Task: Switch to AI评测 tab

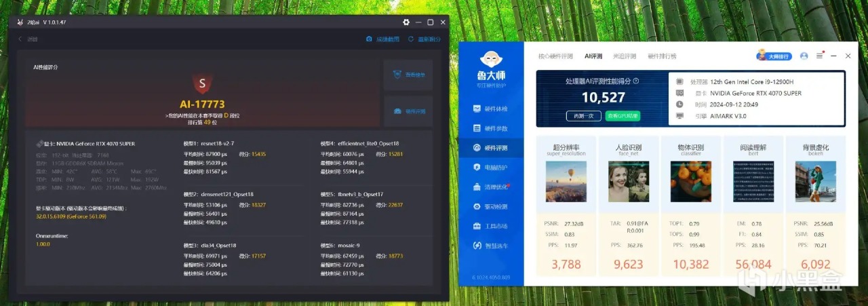Action: 593,56
